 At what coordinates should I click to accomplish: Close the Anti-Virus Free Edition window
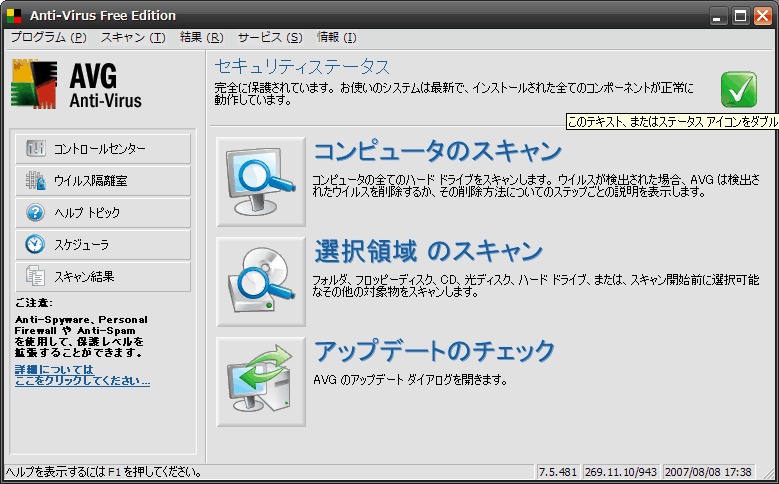click(763, 16)
